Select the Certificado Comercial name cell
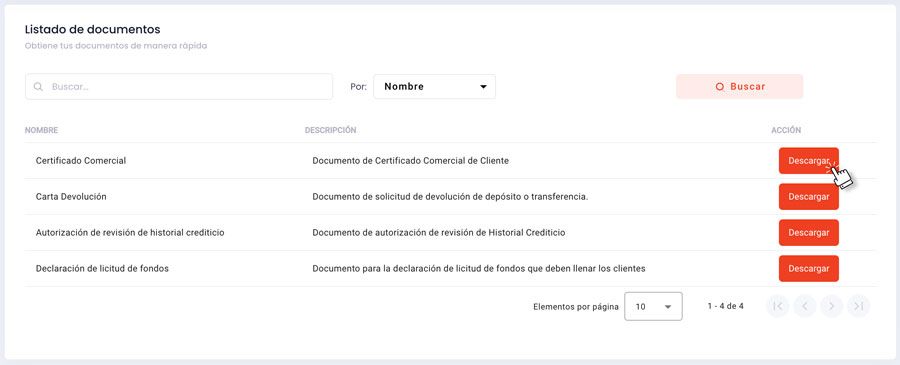 click(81, 161)
